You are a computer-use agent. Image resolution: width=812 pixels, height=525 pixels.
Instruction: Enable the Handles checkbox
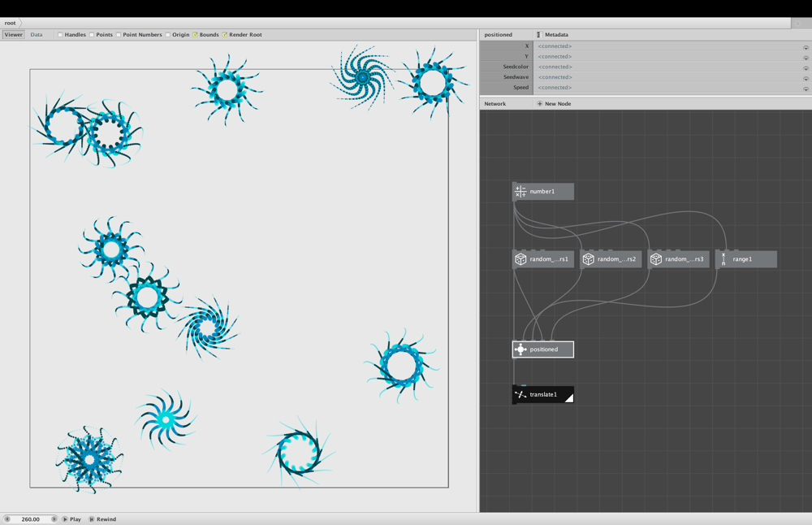pyautogui.click(x=60, y=35)
